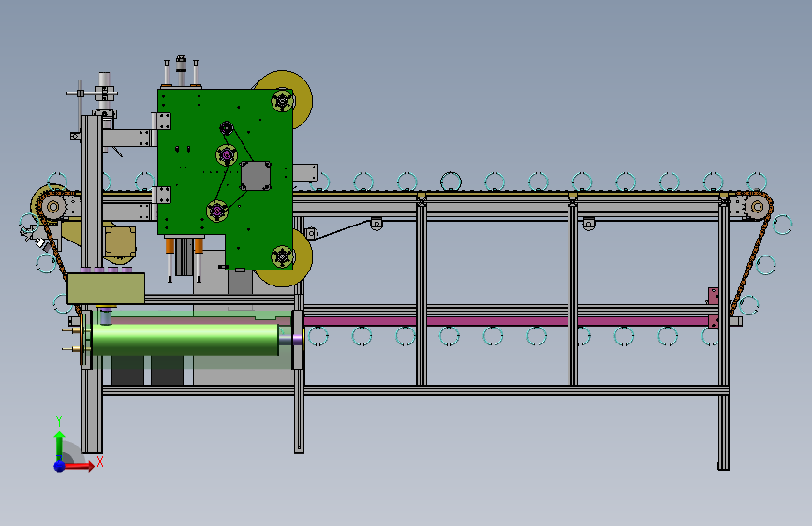Select the upper purple-centered pulley on plate
812x526 pixels.
pos(227,154)
